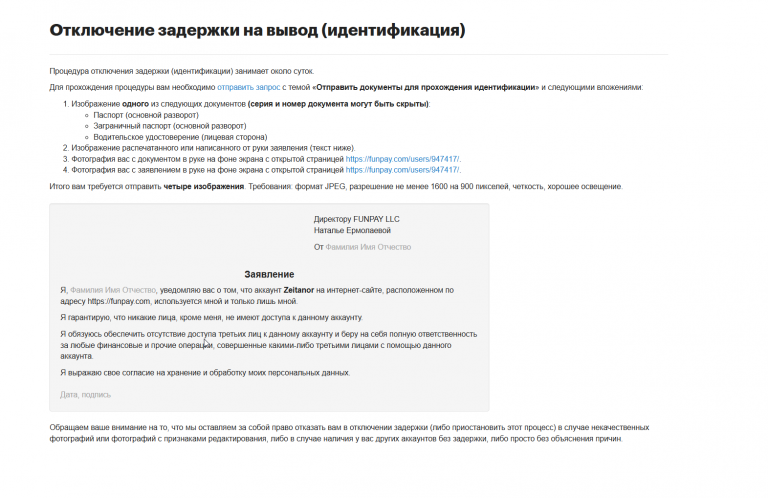Click heading 'Отключение задержки на вывод (идентификация)'
This screenshot has height=498, width=768.
pos(257,30)
